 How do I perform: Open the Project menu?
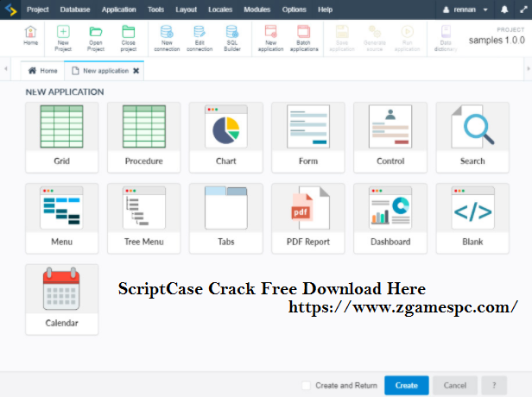(x=38, y=9)
